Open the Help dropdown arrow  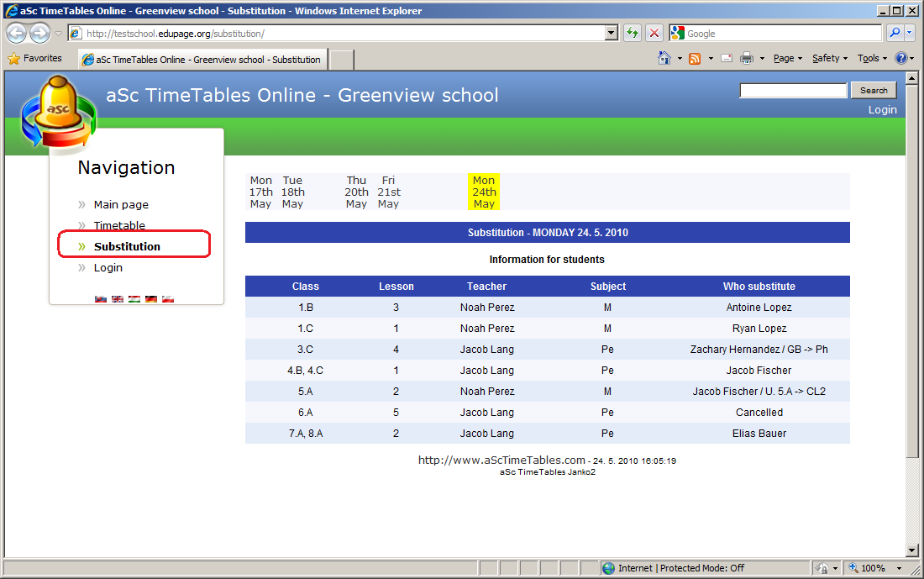(x=911, y=58)
